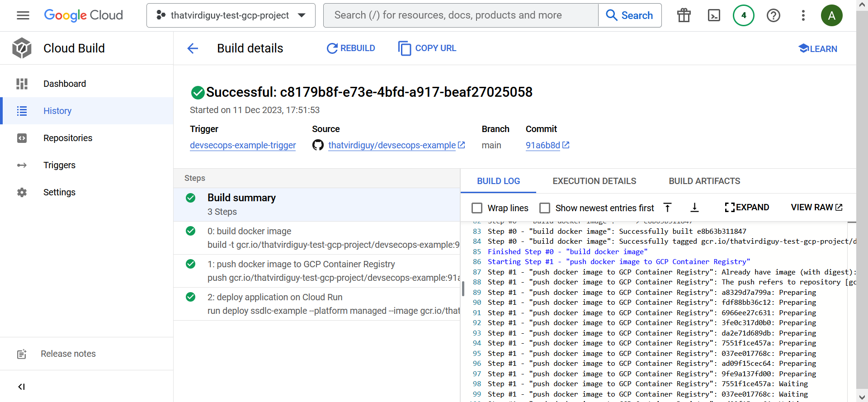The width and height of the screenshot is (868, 402).
Task: Select step 1 push docker image
Action: coord(317,271)
